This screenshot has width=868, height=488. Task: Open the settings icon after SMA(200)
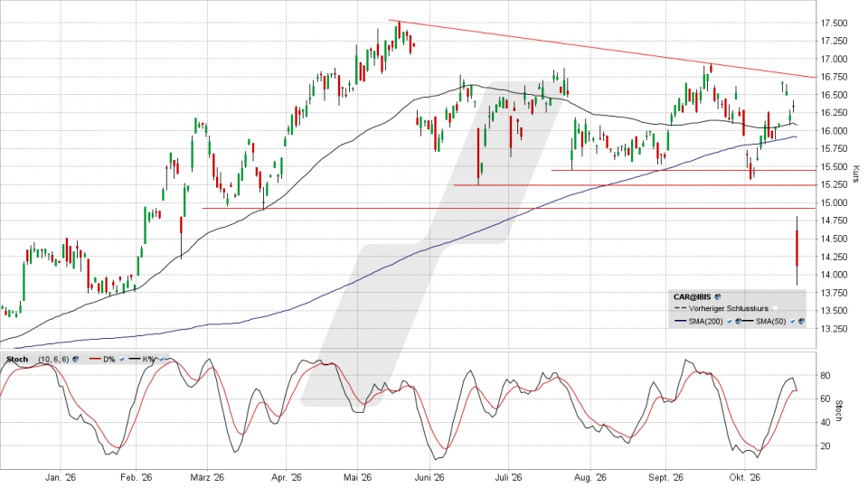(x=738, y=321)
